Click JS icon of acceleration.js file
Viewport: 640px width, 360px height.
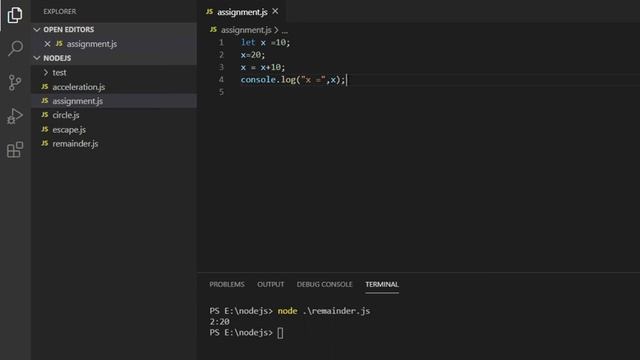45,87
